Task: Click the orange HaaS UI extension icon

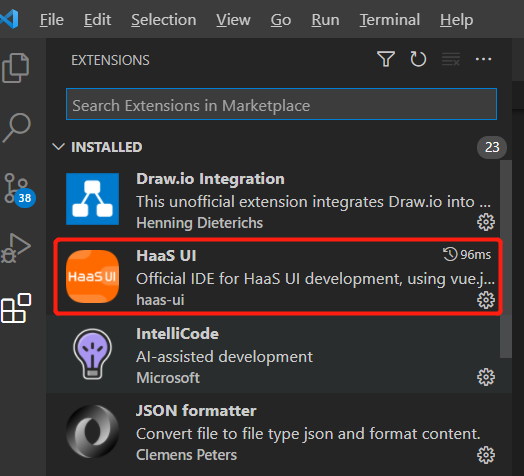Action: 93,276
